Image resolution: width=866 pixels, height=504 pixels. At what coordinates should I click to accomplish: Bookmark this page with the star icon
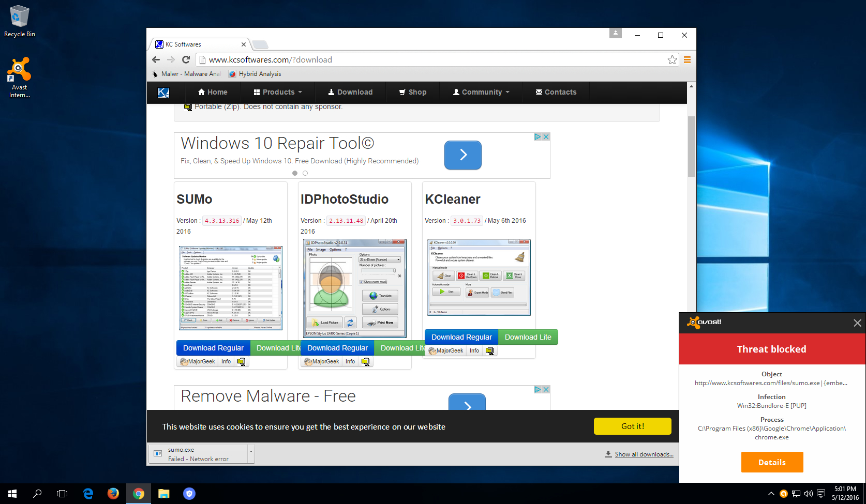(672, 59)
